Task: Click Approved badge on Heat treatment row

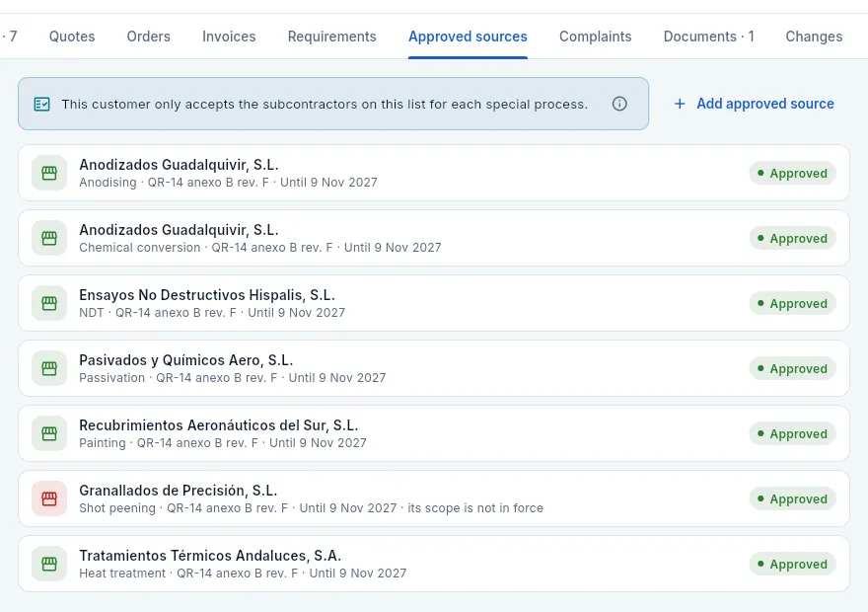Action: click(792, 564)
